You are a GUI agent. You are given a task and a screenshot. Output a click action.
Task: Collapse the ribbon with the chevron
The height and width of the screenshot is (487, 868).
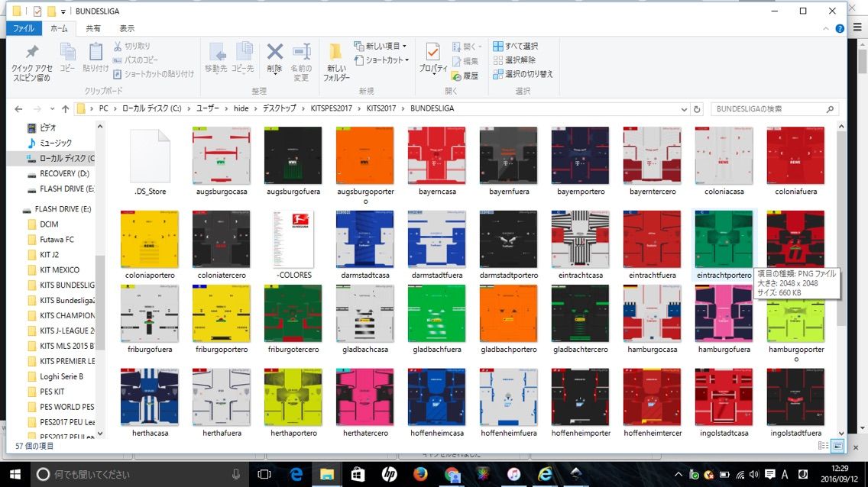[825, 29]
